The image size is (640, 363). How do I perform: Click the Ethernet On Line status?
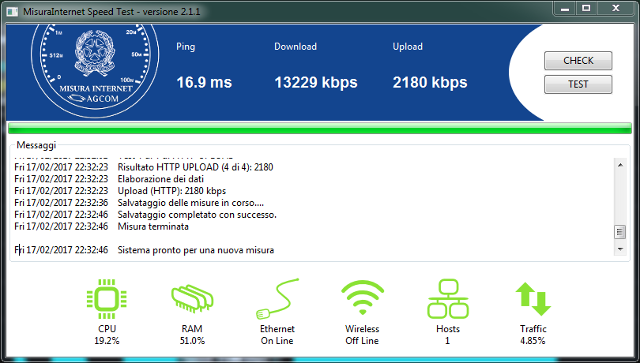(x=277, y=341)
